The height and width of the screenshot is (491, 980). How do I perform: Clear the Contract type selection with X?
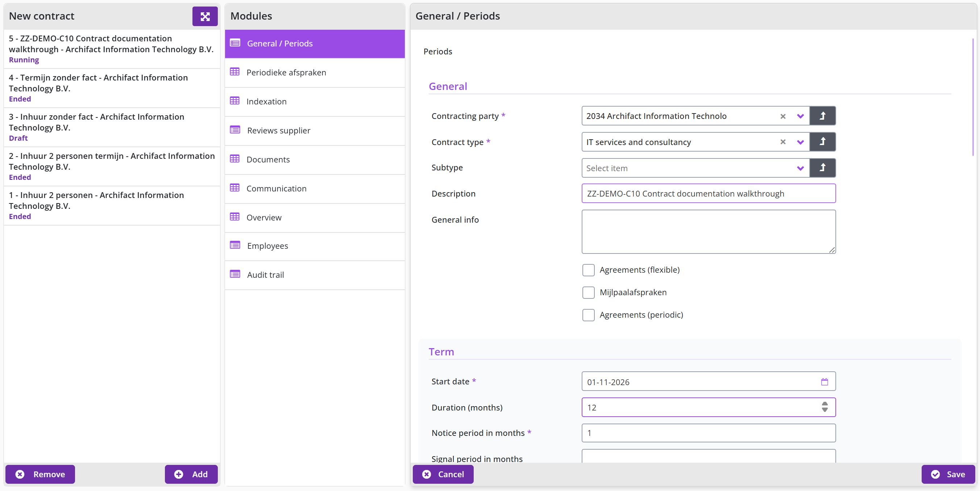[x=783, y=142]
